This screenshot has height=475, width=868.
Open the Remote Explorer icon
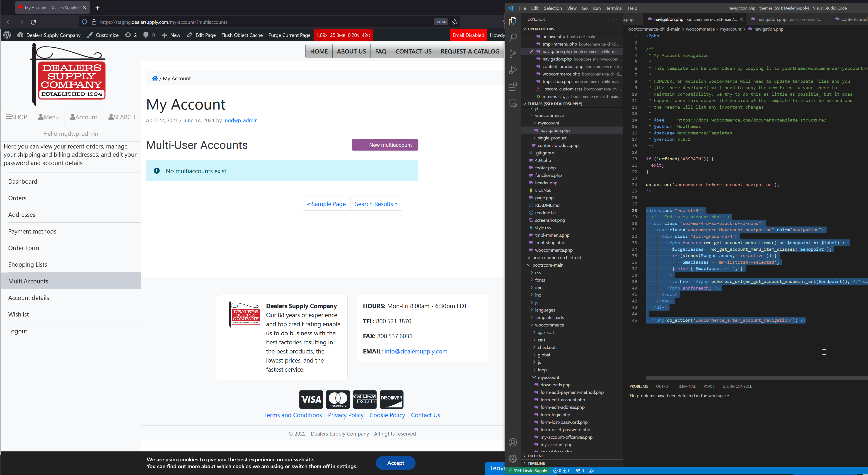pyautogui.click(x=513, y=103)
